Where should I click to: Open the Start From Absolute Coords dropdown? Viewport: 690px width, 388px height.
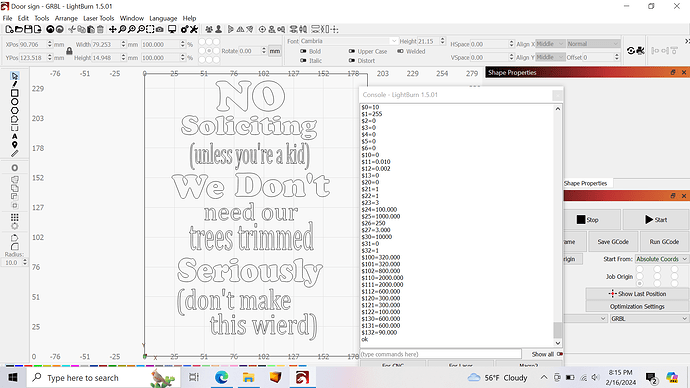pyautogui.click(x=661, y=259)
